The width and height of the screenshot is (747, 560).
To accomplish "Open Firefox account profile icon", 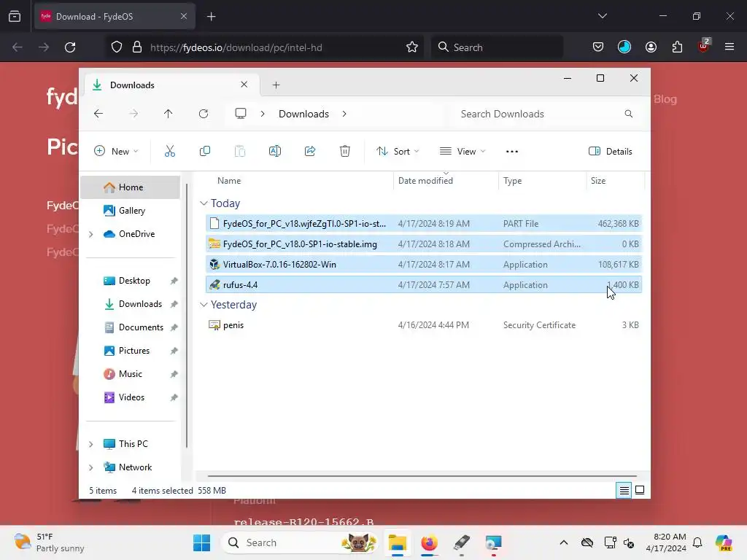I will click(x=651, y=47).
